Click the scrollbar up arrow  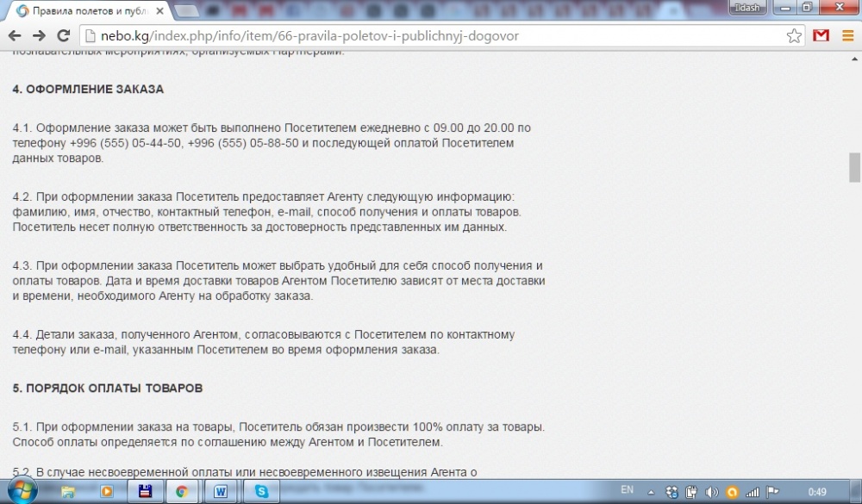pyautogui.click(x=854, y=59)
